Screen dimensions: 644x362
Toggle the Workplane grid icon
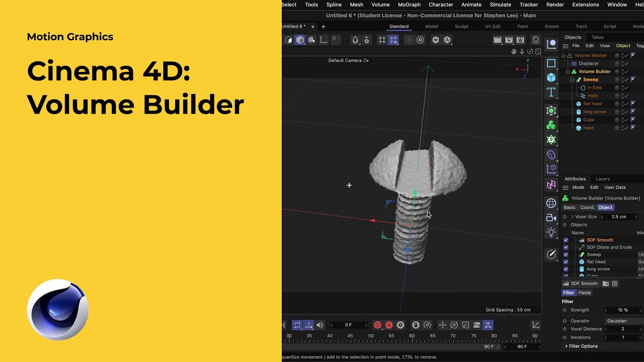[x=382, y=40]
